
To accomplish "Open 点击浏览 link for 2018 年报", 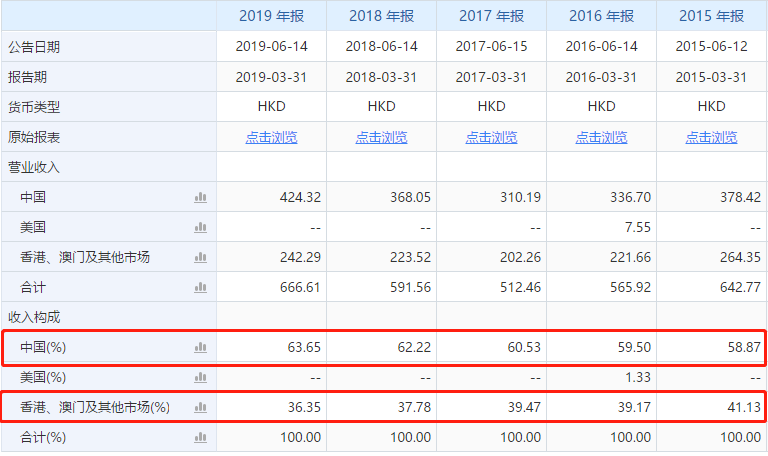I will click(x=382, y=138).
